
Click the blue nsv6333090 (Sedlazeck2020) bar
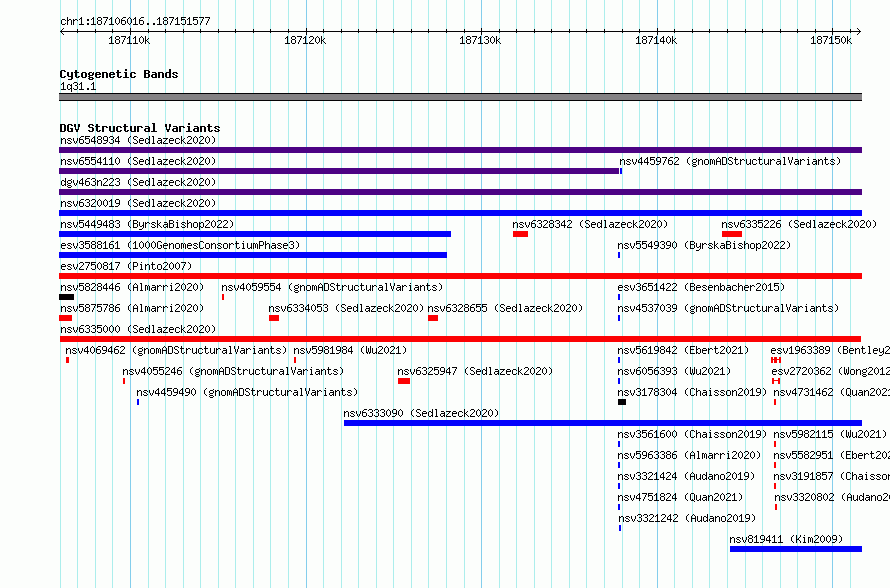[x=603, y=423]
